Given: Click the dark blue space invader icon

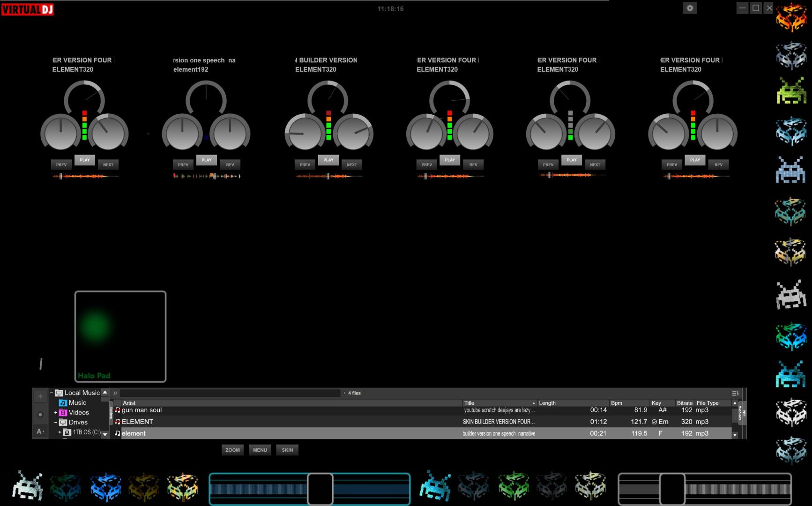Looking at the screenshot, I should (x=791, y=170).
